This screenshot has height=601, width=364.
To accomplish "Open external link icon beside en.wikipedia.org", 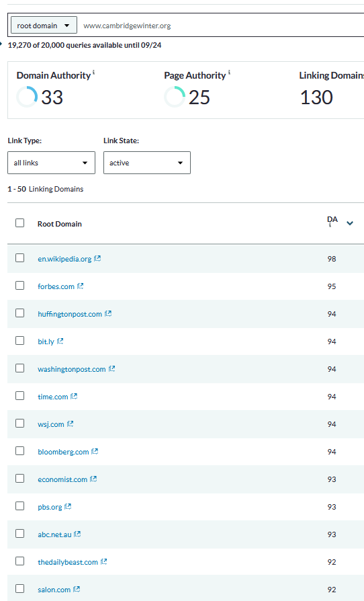I will click(97, 259).
